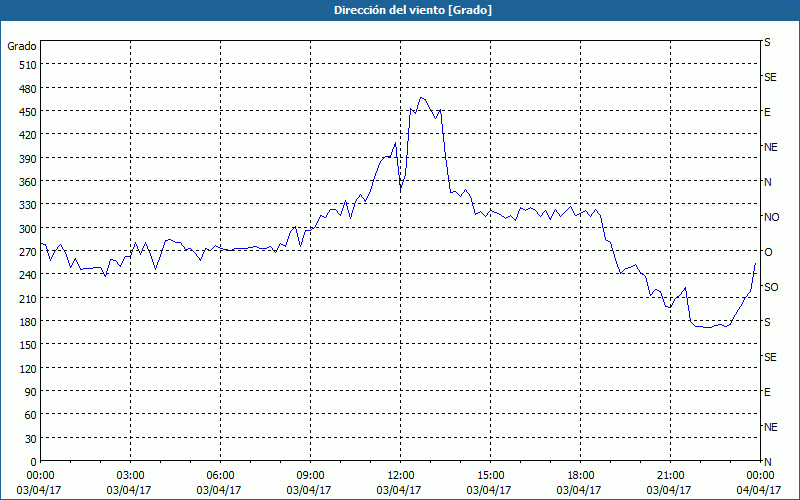Click the highest peak of the blue line
800x500 pixels.
point(421,97)
